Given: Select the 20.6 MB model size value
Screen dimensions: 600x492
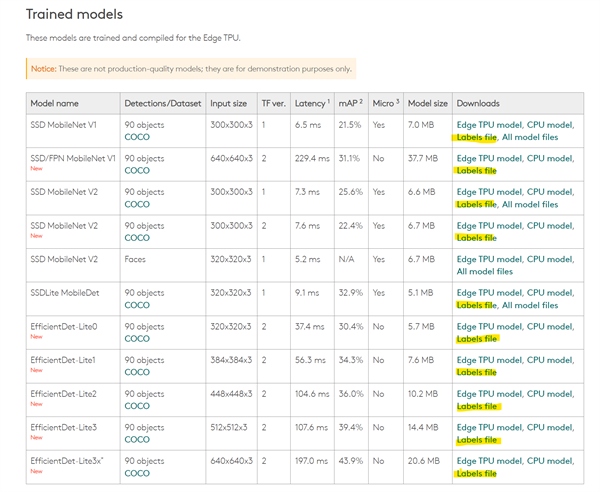Looking at the screenshot, I should click(x=424, y=461).
